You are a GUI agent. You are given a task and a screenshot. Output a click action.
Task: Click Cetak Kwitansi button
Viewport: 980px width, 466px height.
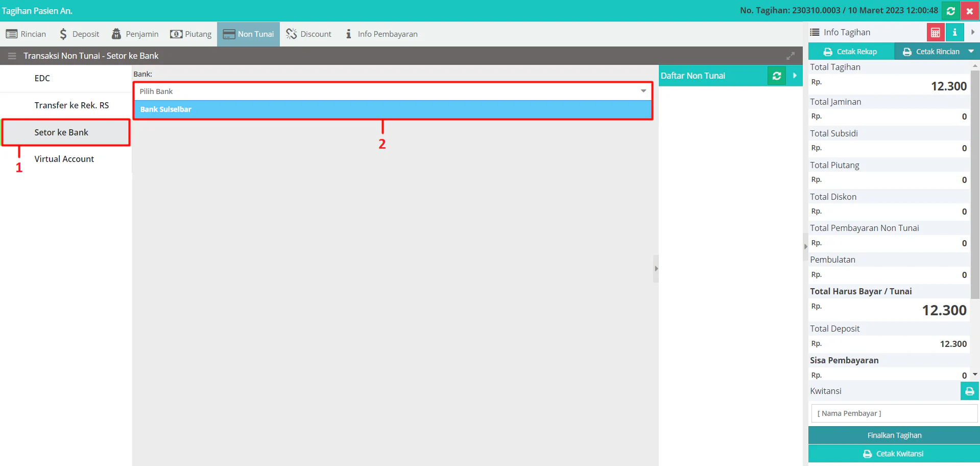point(894,454)
